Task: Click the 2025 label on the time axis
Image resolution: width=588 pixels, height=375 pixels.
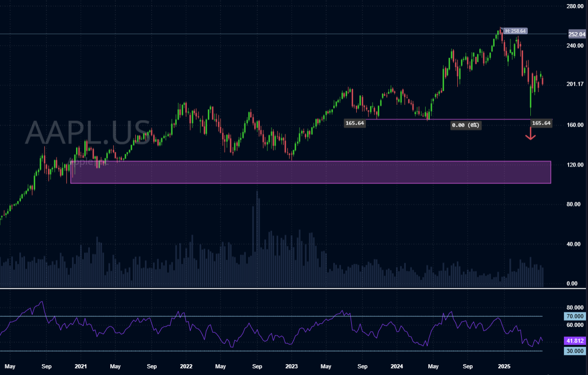Action: [504, 366]
